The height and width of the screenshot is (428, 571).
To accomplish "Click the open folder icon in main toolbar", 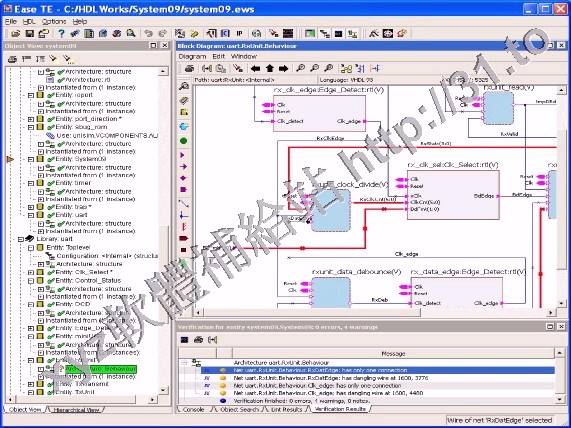I will pos(15,34).
